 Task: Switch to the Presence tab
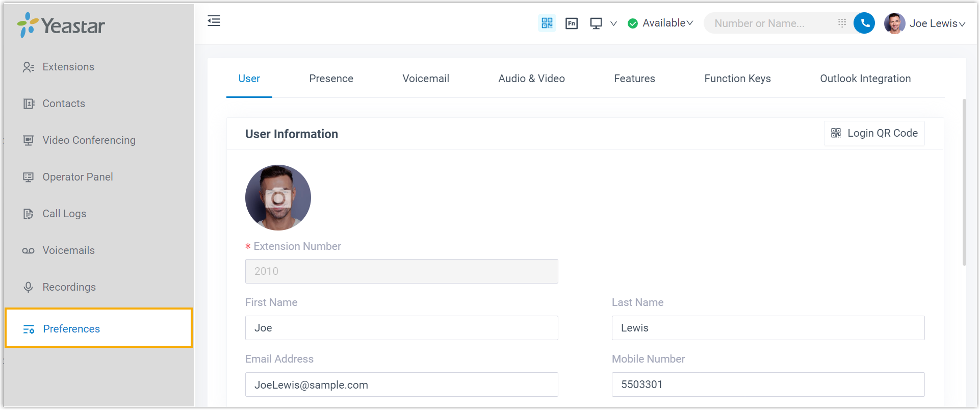(x=331, y=79)
